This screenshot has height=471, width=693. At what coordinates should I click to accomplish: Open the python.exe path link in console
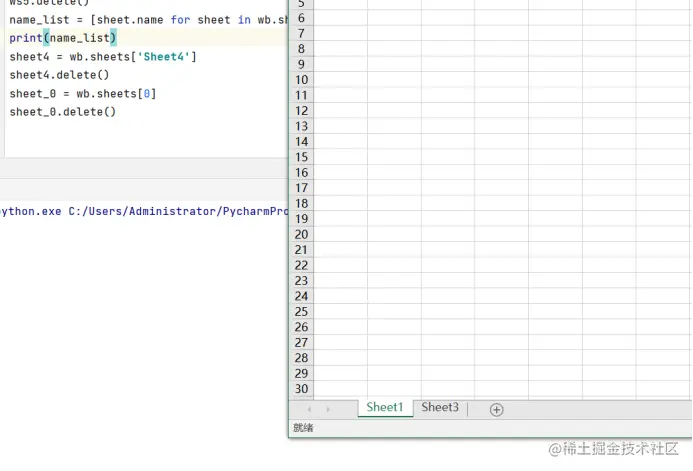click(x=144, y=212)
